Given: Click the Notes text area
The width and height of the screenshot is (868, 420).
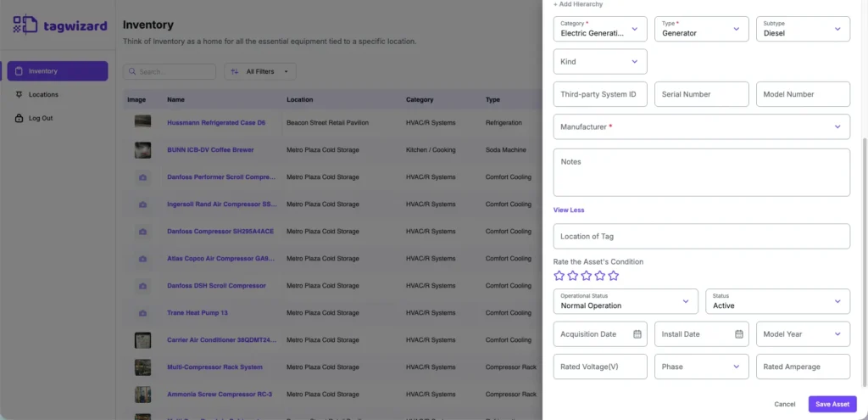Looking at the screenshot, I should [701, 172].
